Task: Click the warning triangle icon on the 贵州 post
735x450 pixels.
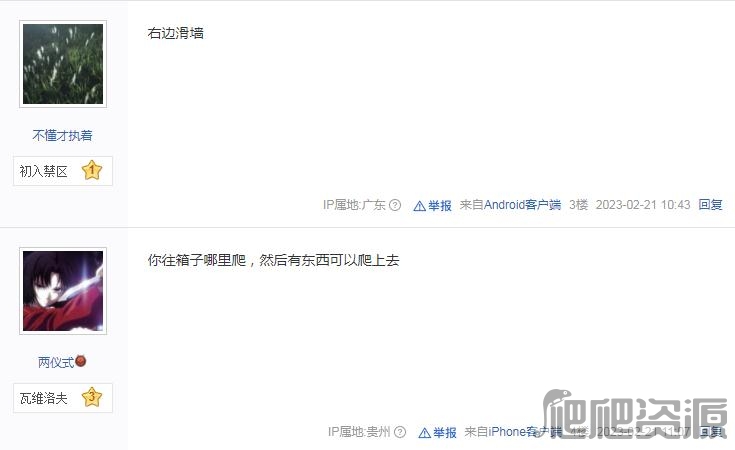Action: click(x=424, y=433)
